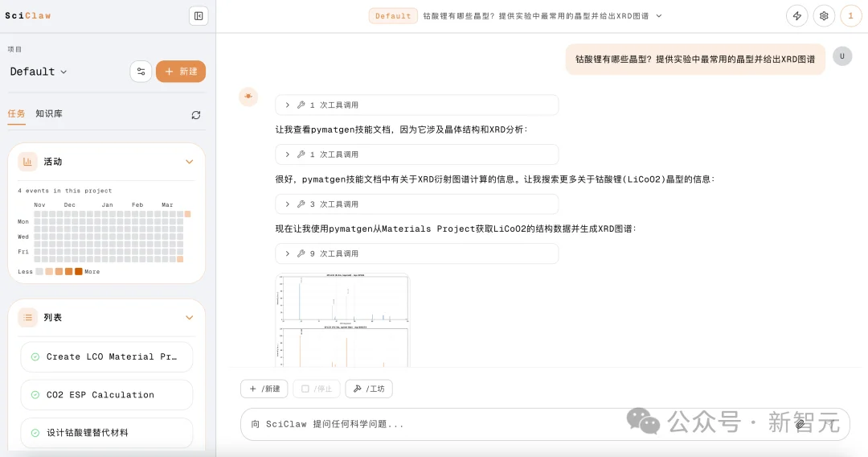
Task: Expand the 9 次工具调用 row
Action: pos(417,253)
